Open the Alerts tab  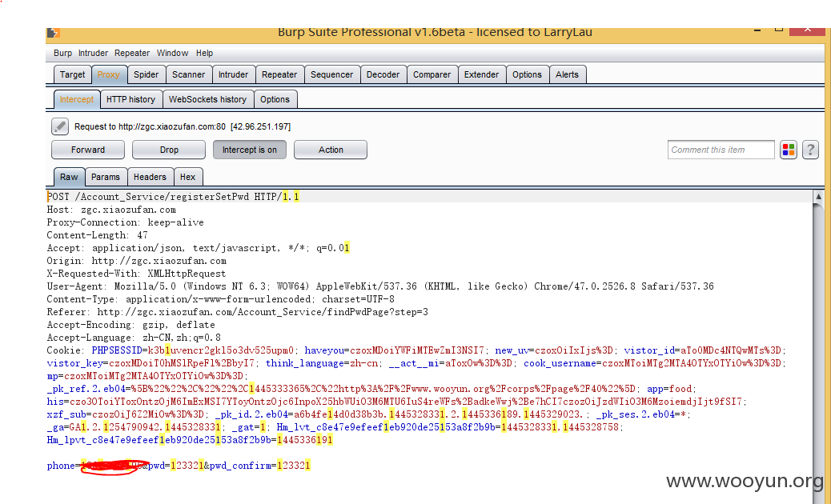point(567,74)
